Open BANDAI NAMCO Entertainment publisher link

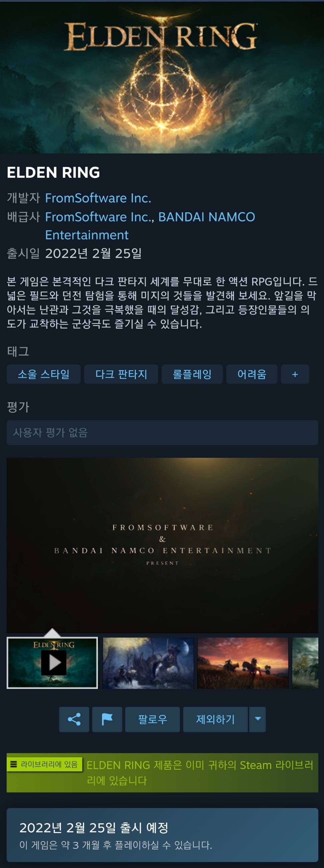click(x=150, y=226)
